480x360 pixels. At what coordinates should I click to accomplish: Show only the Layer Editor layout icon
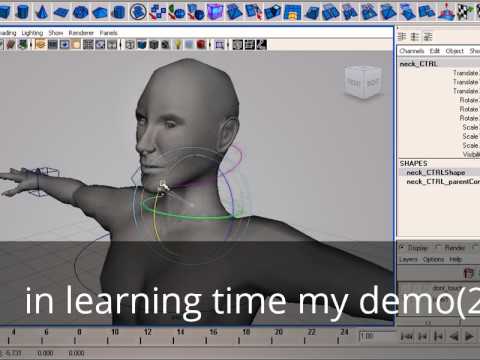415,36
